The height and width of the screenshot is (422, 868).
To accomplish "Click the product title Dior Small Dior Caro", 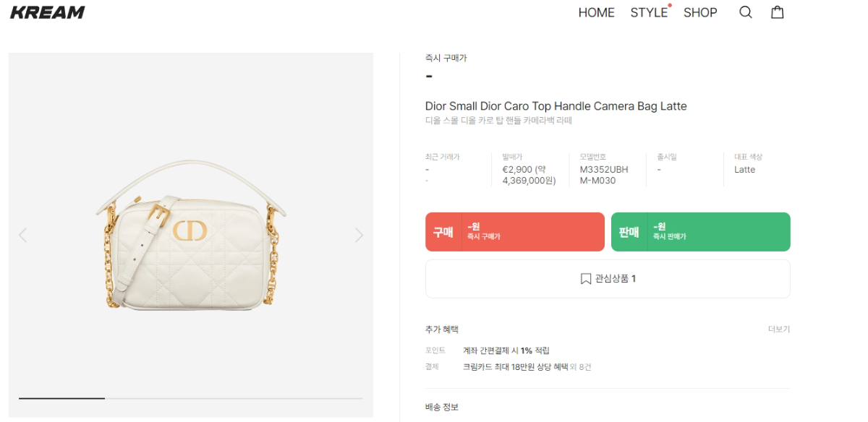I will point(556,106).
